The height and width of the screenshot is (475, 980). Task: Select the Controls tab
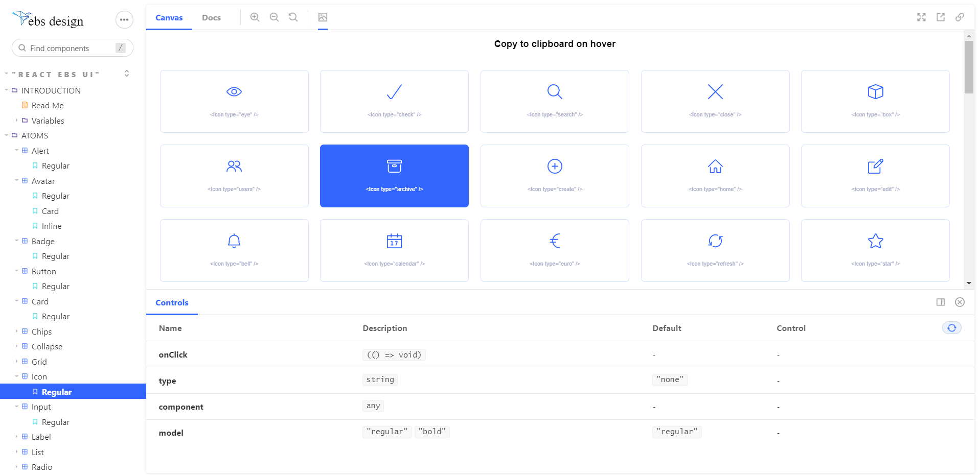click(x=172, y=302)
